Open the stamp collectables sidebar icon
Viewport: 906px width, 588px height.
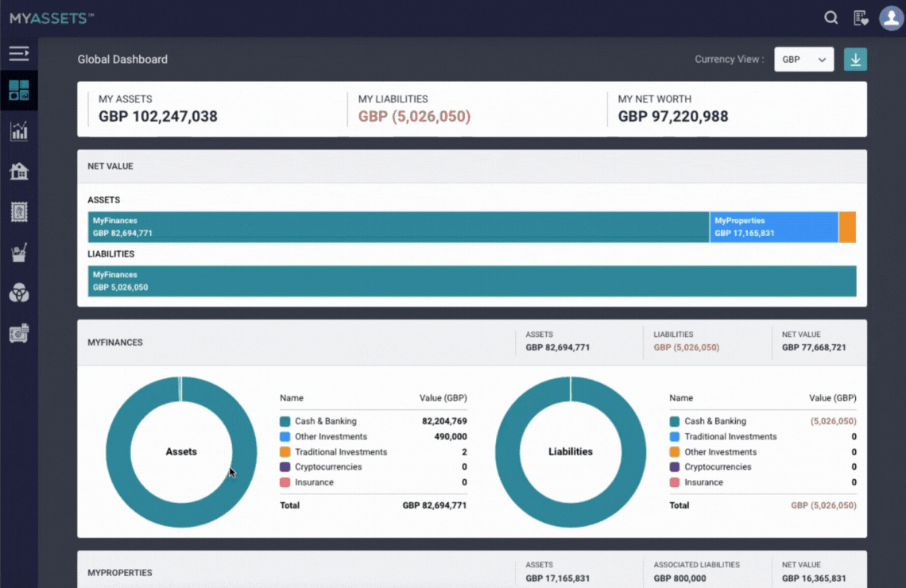(18, 212)
